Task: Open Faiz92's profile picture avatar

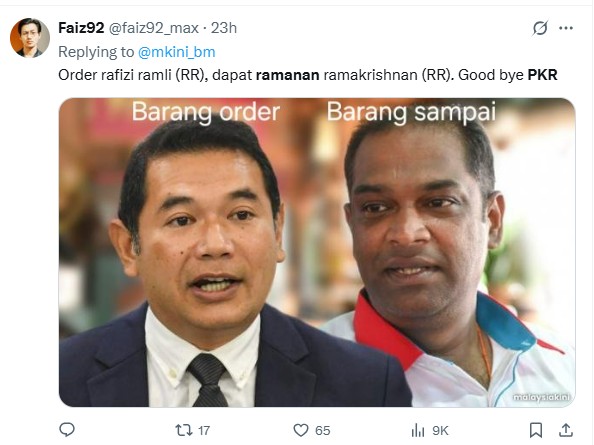Action: (x=30, y=38)
